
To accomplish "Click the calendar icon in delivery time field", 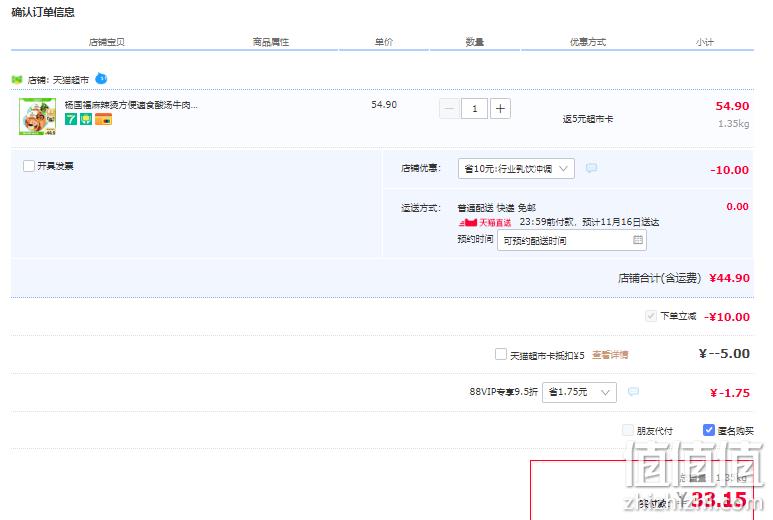I will [x=637, y=240].
